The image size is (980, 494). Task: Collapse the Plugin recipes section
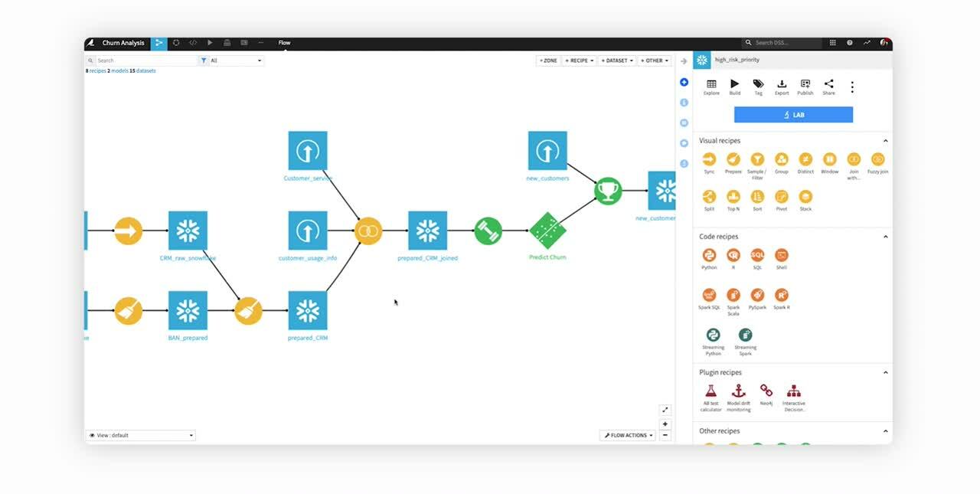(x=886, y=372)
